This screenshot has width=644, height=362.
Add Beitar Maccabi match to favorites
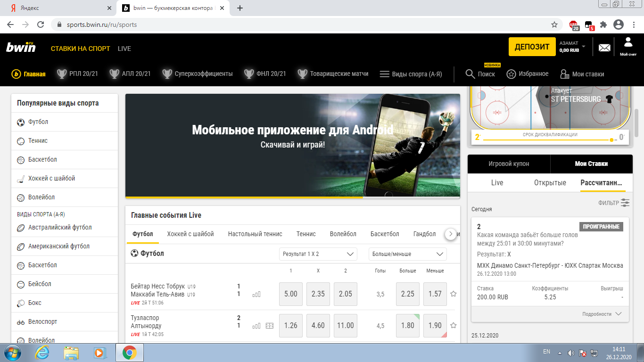pyautogui.click(x=454, y=294)
